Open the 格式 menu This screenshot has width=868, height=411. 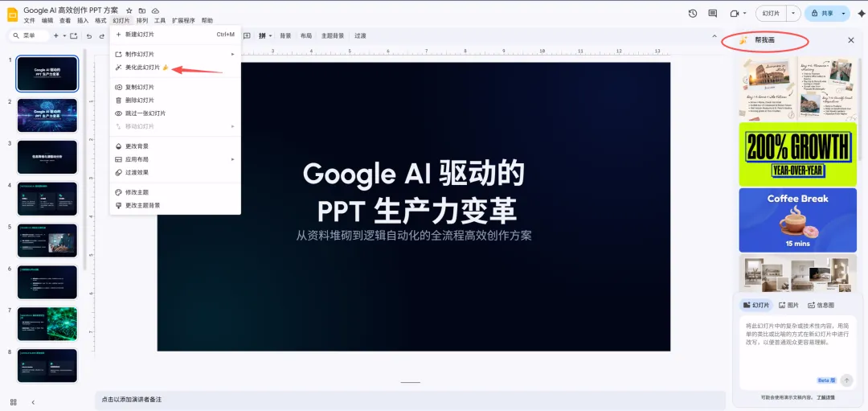tap(100, 20)
